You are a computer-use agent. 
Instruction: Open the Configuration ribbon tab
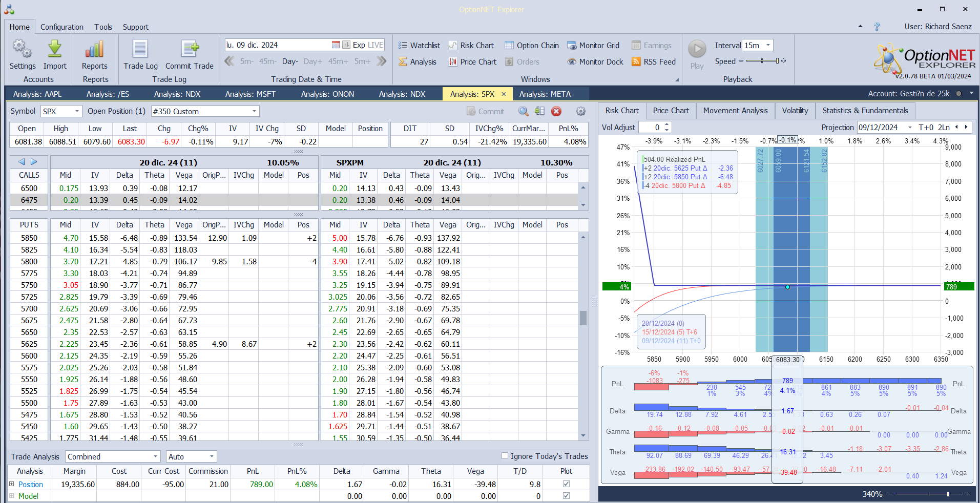coord(62,27)
